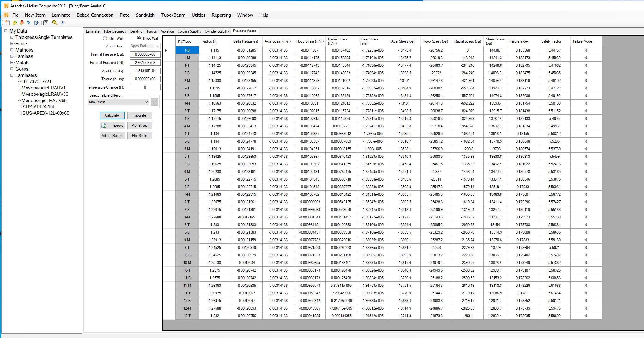Viewport: 644px width, 338px height.
Task: Click the Axial Load input field
Action: click(145, 71)
